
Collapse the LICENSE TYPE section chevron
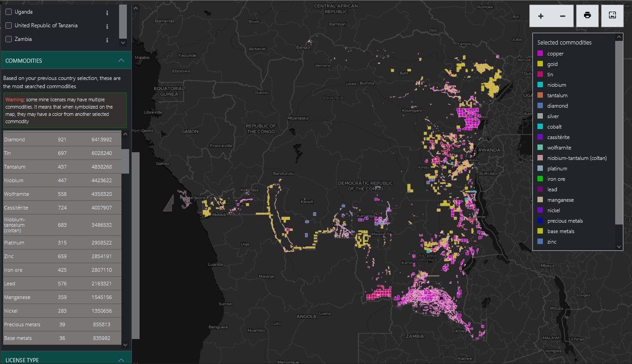coord(121,360)
